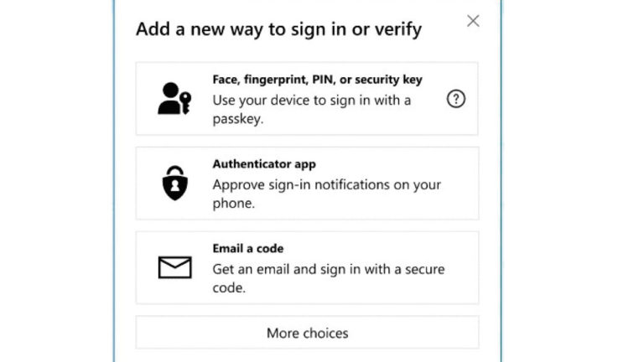Open the passkey help question mark
This screenshot has height=362, width=644.
pos(455,99)
